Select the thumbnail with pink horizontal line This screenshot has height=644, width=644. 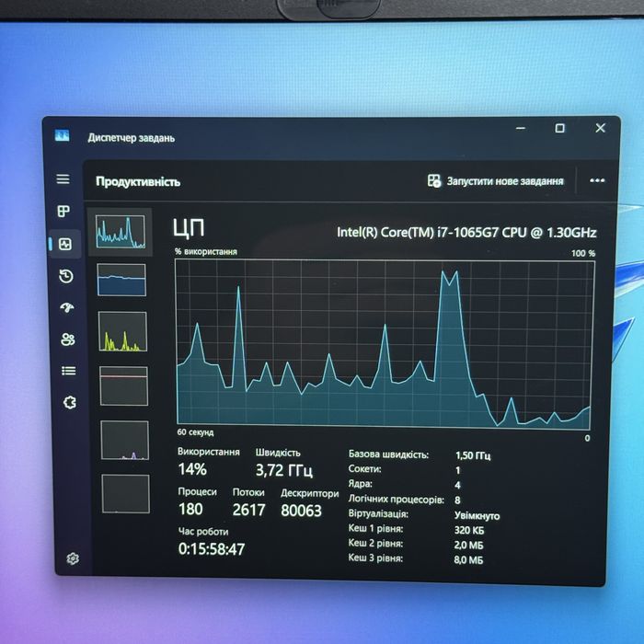coord(123,385)
